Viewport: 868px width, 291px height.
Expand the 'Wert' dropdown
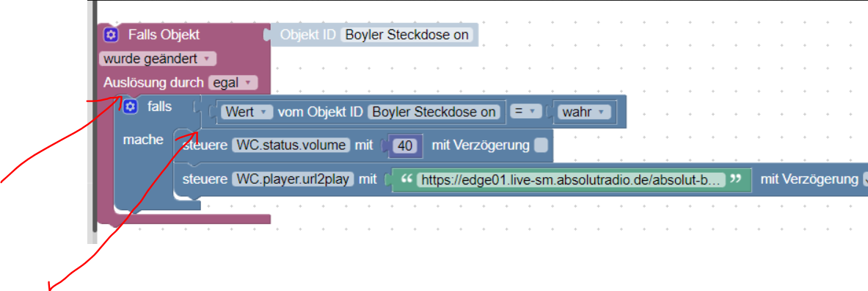click(247, 112)
